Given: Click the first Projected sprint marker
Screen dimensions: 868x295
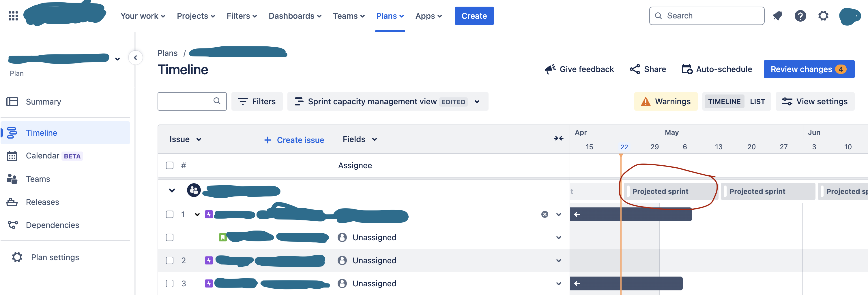Looking at the screenshot, I should coord(671,191).
